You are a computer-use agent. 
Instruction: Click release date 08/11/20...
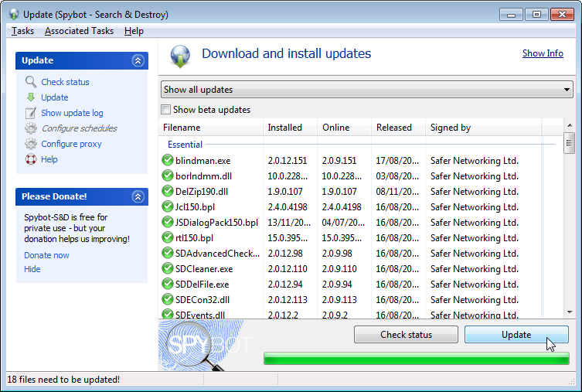(397, 192)
